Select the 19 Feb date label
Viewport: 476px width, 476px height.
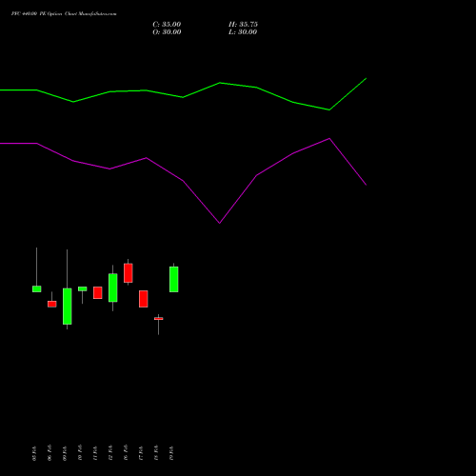tap(171, 453)
